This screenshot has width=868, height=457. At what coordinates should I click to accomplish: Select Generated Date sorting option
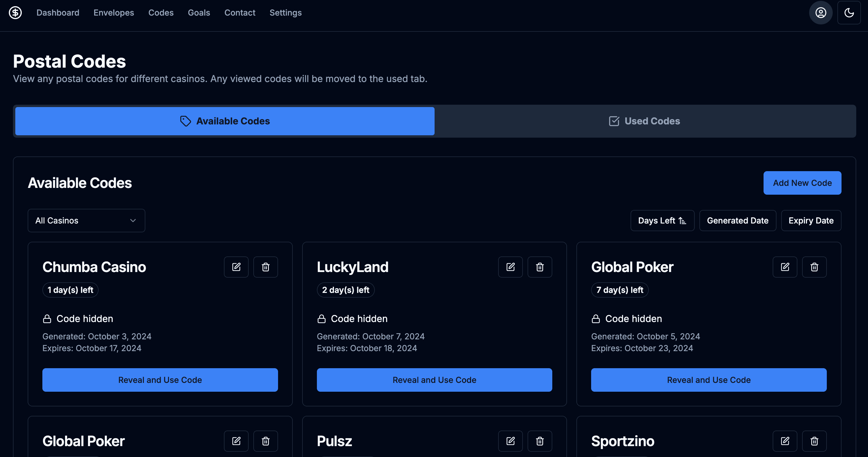tap(738, 221)
